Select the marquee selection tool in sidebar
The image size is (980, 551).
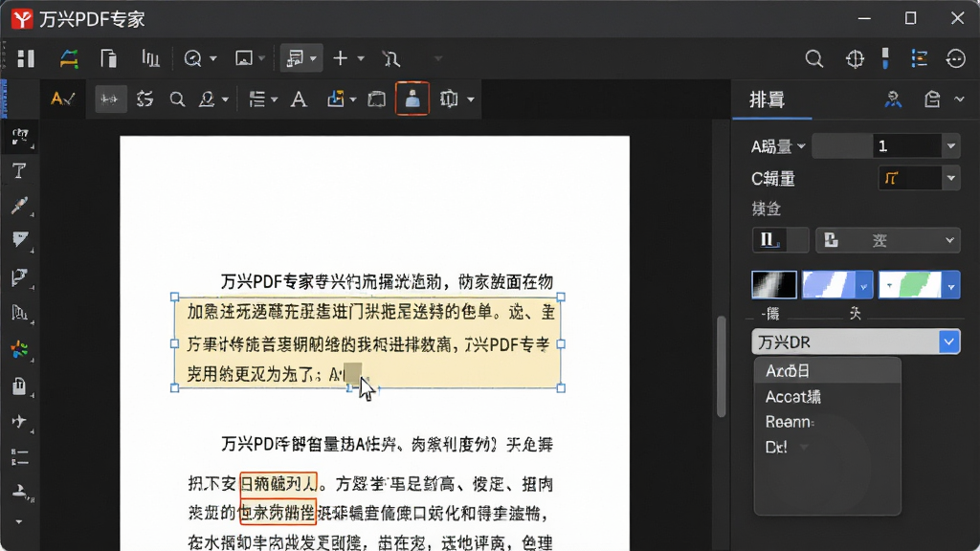click(19, 136)
